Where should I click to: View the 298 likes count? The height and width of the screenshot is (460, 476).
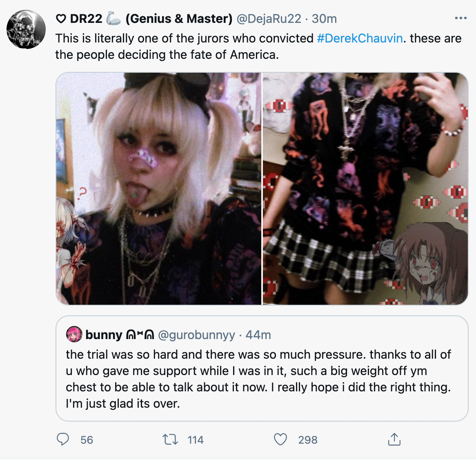[308, 440]
